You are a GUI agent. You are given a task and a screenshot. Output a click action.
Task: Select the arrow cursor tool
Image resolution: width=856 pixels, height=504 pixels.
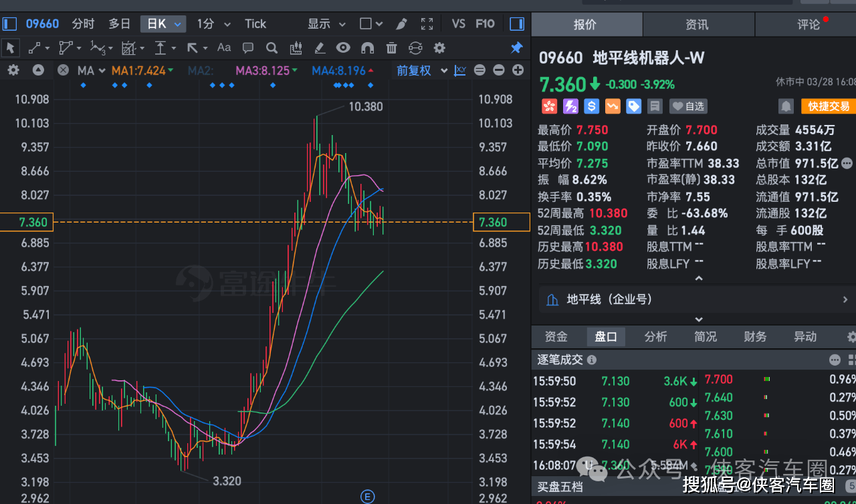coord(11,48)
